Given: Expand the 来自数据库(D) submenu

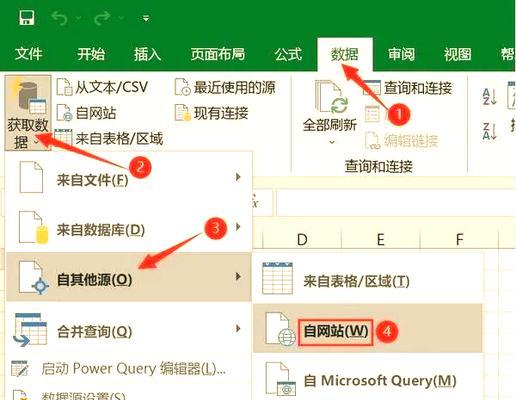Looking at the screenshot, I should click(129, 227).
